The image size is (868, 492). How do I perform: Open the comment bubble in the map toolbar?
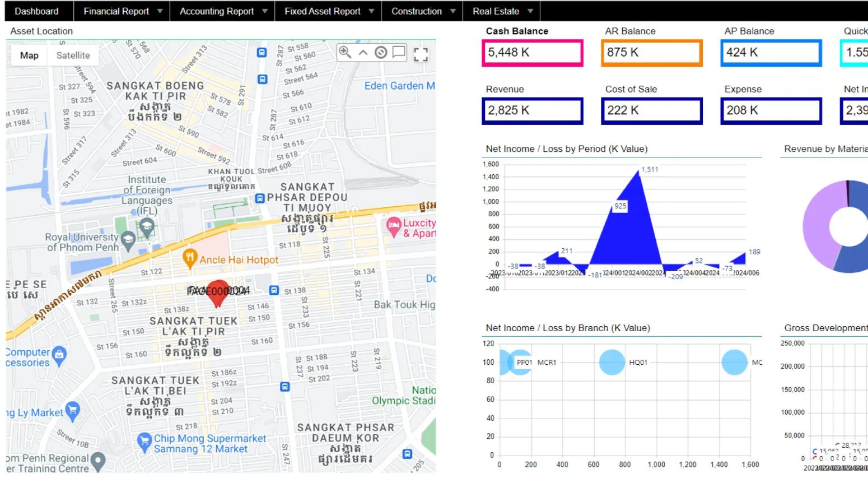399,53
